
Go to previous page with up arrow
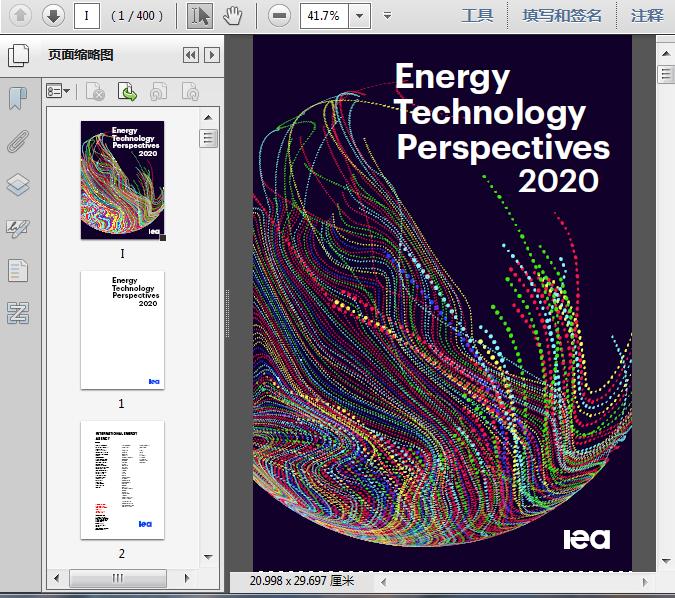[20, 15]
